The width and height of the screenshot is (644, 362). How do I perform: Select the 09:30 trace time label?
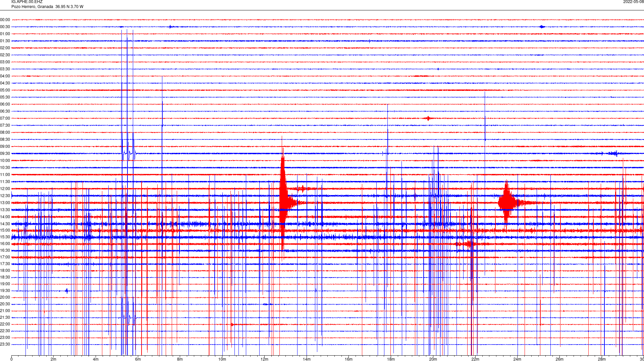(5, 154)
